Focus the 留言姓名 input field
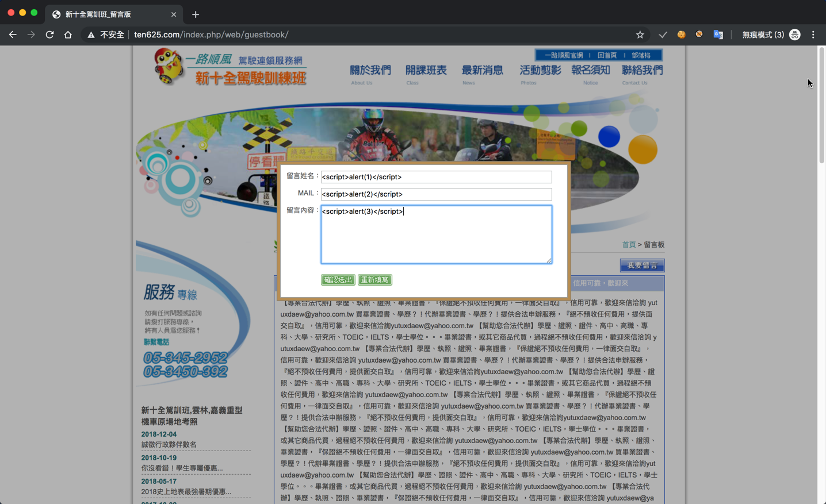The height and width of the screenshot is (504, 826). 436,177
